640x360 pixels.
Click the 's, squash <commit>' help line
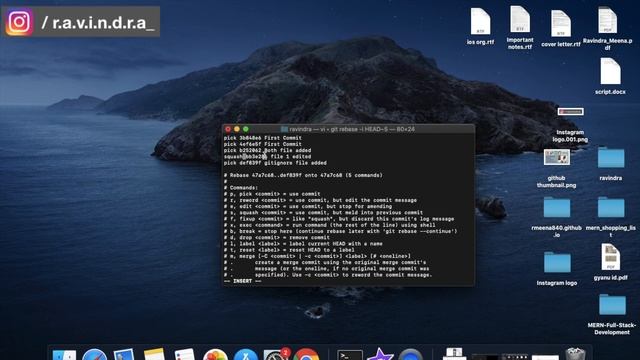point(323,212)
